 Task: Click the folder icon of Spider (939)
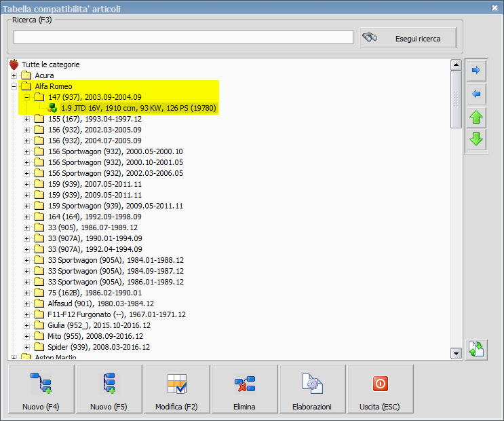tap(39, 347)
